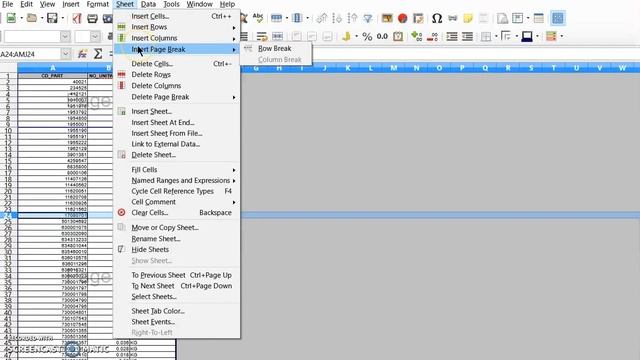
Task: Click the Insert row toolbar icon
Action: (276, 18)
